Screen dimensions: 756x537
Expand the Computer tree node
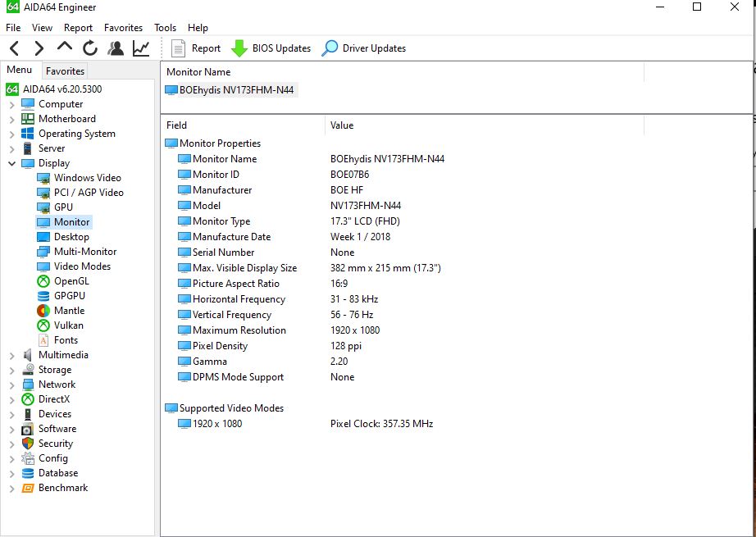12,105
